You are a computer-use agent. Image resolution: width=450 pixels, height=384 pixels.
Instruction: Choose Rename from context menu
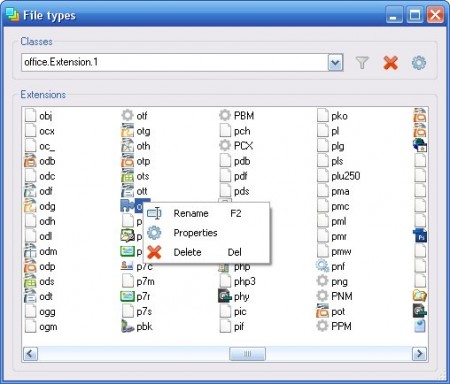pyautogui.click(x=191, y=213)
